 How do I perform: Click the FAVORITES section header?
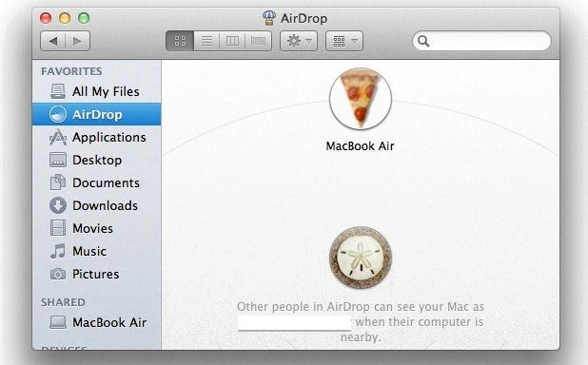(71, 71)
